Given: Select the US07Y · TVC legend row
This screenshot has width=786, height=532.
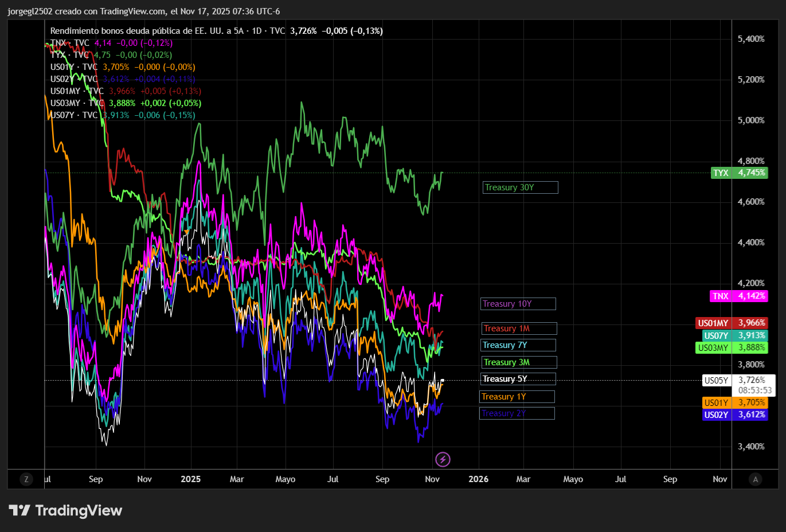Looking at the screenshot, I should 123,115.
